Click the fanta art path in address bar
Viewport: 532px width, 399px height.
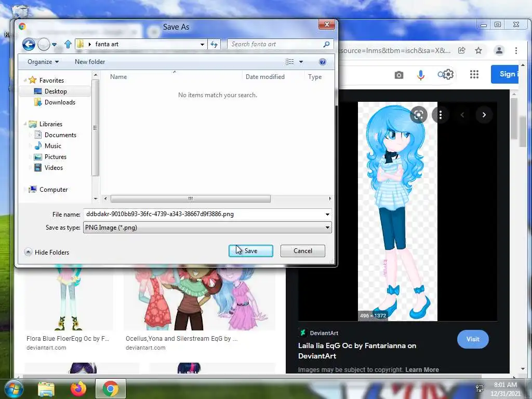(x=107, y=44)
